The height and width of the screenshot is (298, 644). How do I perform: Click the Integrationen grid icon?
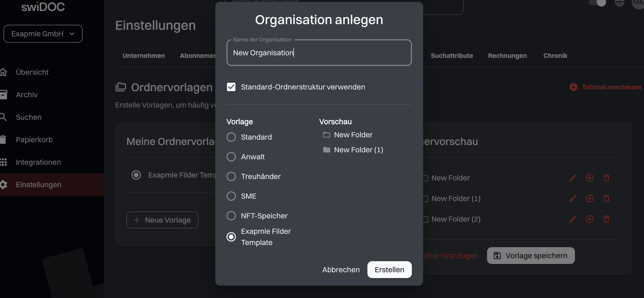[4, 162]
